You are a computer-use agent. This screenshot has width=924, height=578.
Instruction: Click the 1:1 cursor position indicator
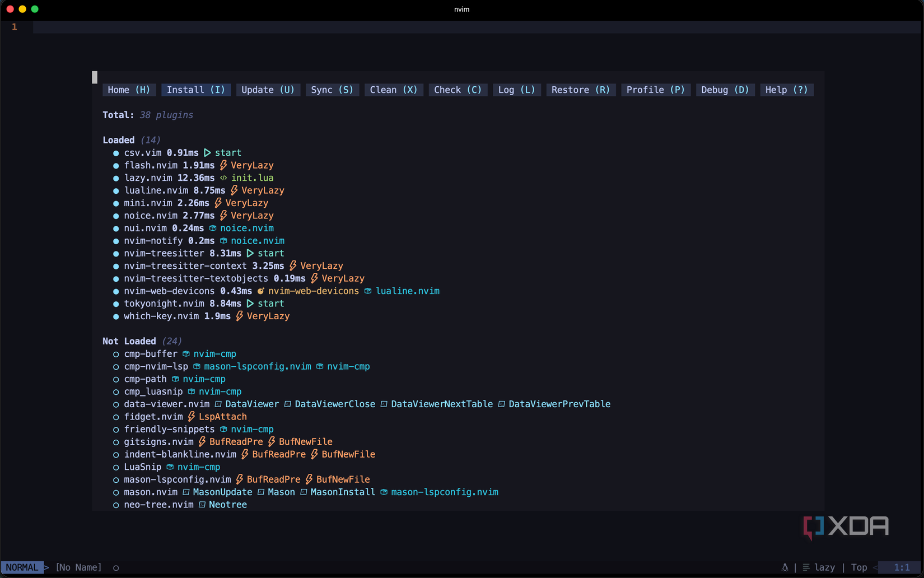[902, 567]
